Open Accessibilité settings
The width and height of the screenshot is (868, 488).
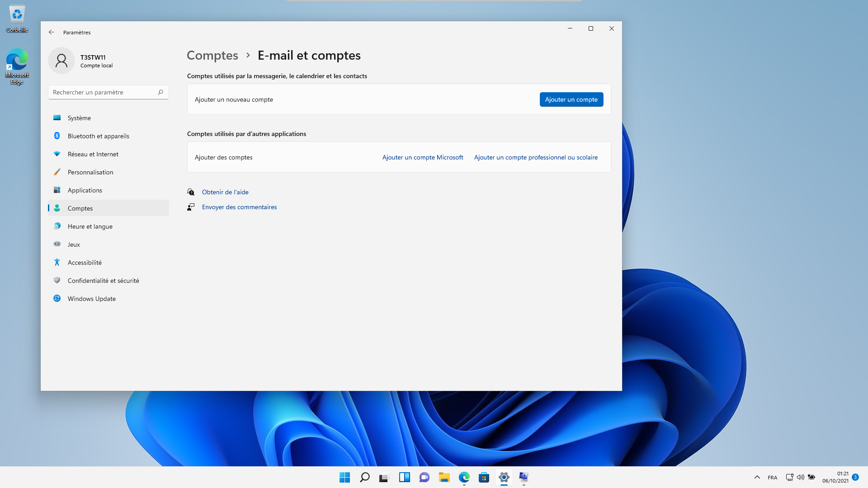(85, 263)
